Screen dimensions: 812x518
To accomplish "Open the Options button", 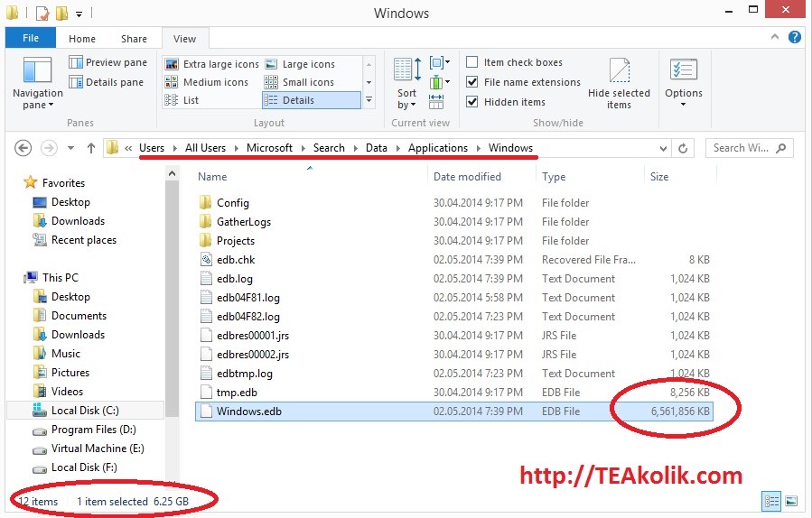I will click(684, 83).
